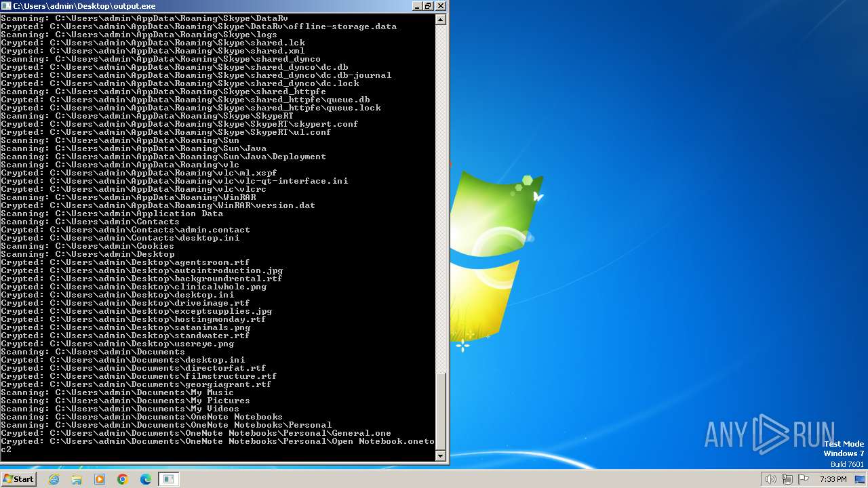Open the media player taskbar icon

(100, 479)
